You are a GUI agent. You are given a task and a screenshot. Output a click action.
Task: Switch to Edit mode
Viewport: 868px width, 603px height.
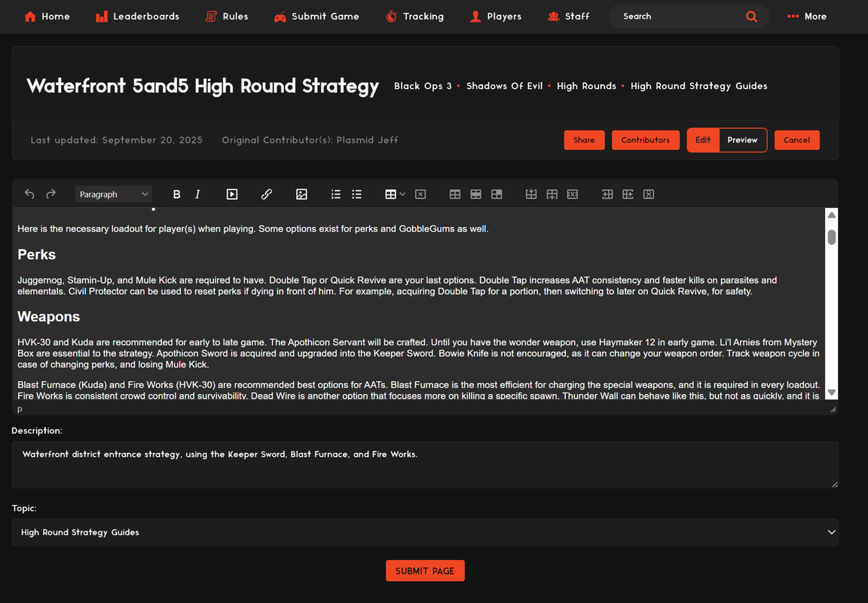(703, 140)
